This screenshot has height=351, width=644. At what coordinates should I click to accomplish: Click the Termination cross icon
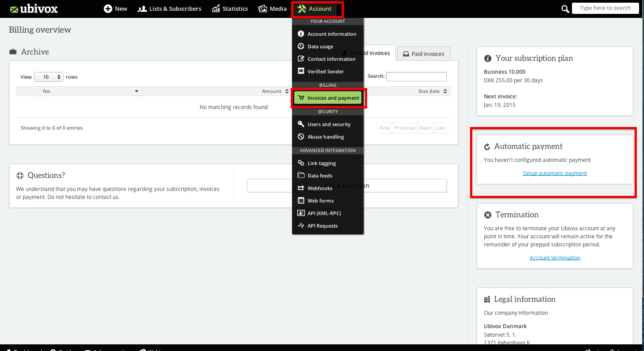pyautogui.click(x=488, y=215)
